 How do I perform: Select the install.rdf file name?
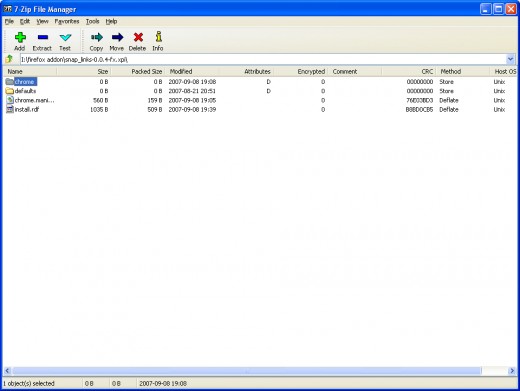[27, 109]
